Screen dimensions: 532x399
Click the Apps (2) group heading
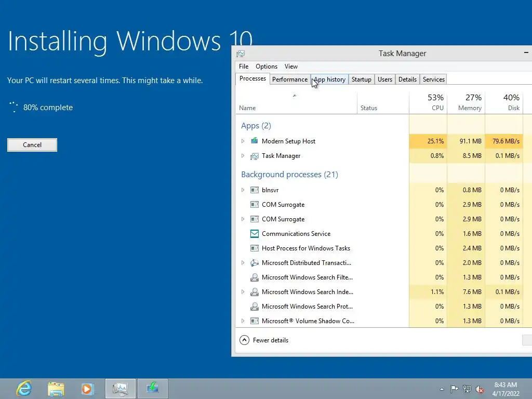(256, 126)
